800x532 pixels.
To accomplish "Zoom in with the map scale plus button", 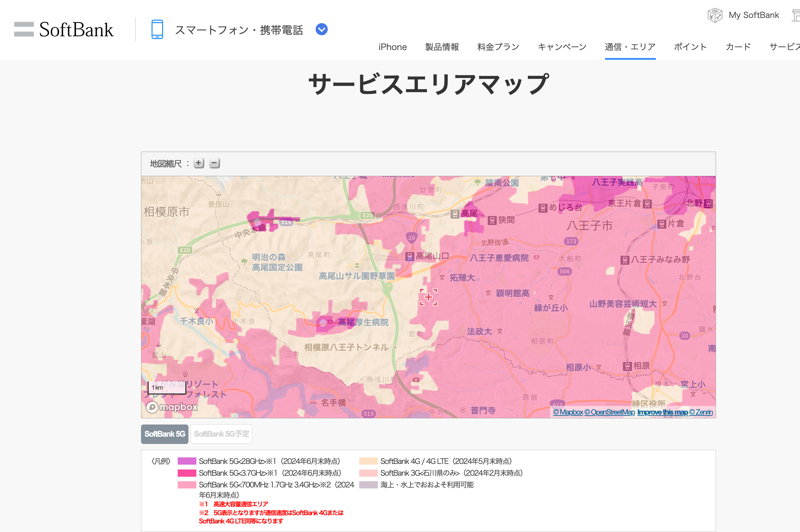I will pos(199,163).
